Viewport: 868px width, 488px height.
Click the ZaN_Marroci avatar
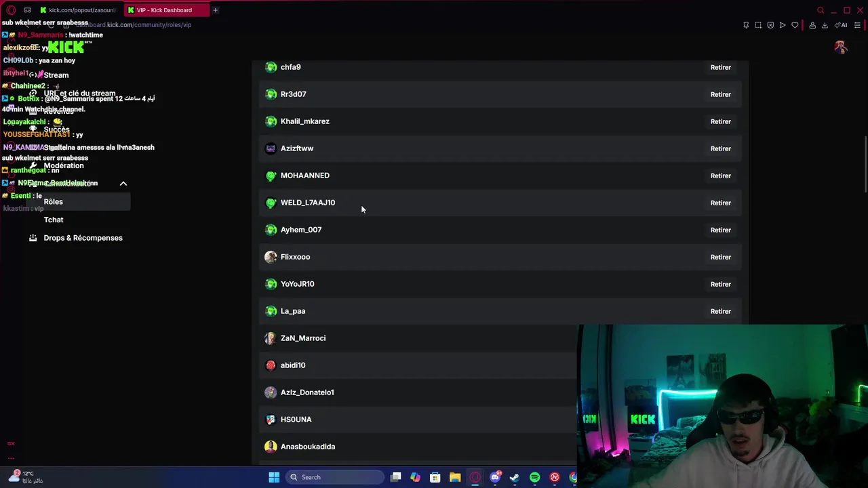coord(271,338)
